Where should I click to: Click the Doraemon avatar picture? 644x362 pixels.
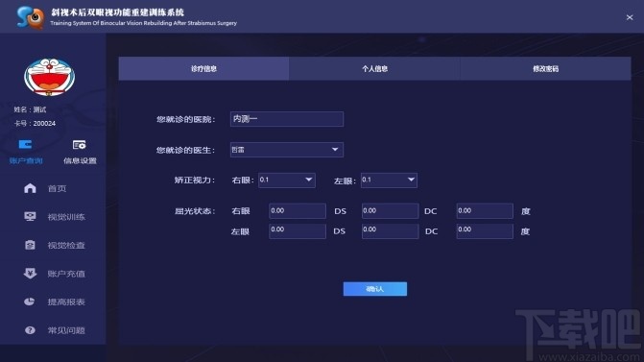point(49,77)
